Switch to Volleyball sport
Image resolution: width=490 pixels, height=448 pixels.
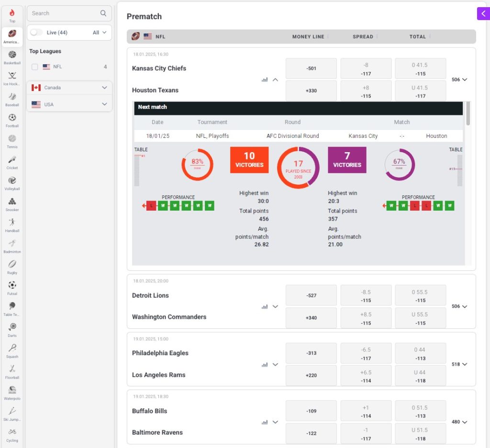click(x=12, y=183)
